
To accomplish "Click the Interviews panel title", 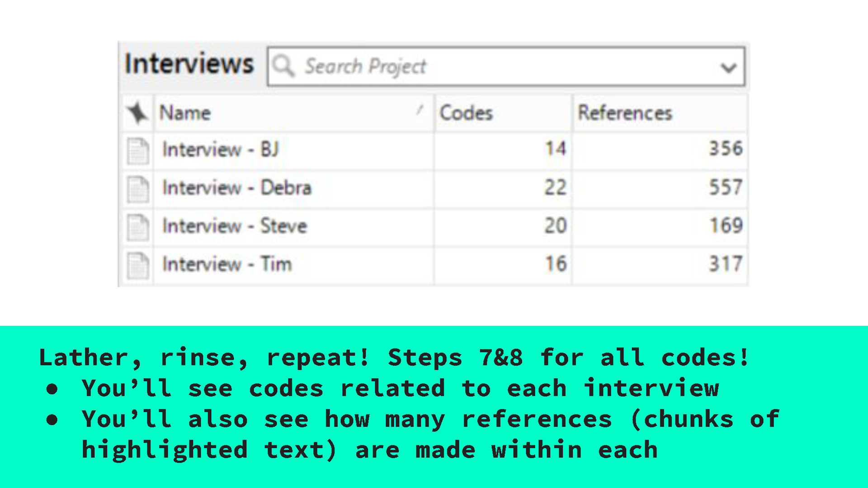I will click(189, 64).
